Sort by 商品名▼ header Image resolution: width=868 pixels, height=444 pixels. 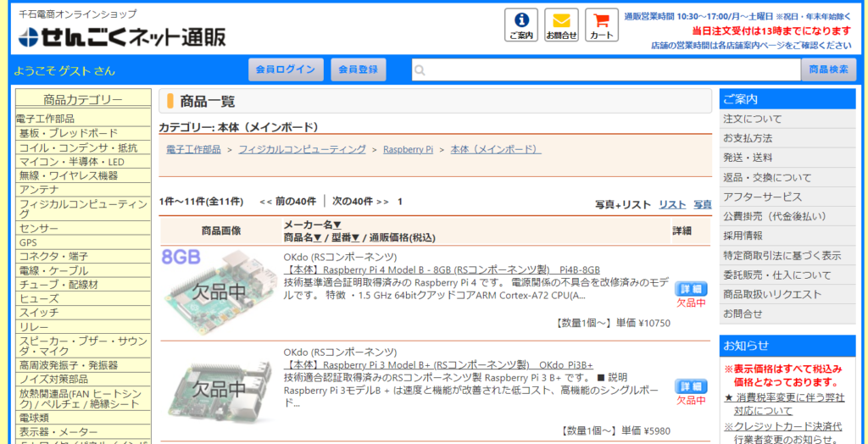coord(303,237)
